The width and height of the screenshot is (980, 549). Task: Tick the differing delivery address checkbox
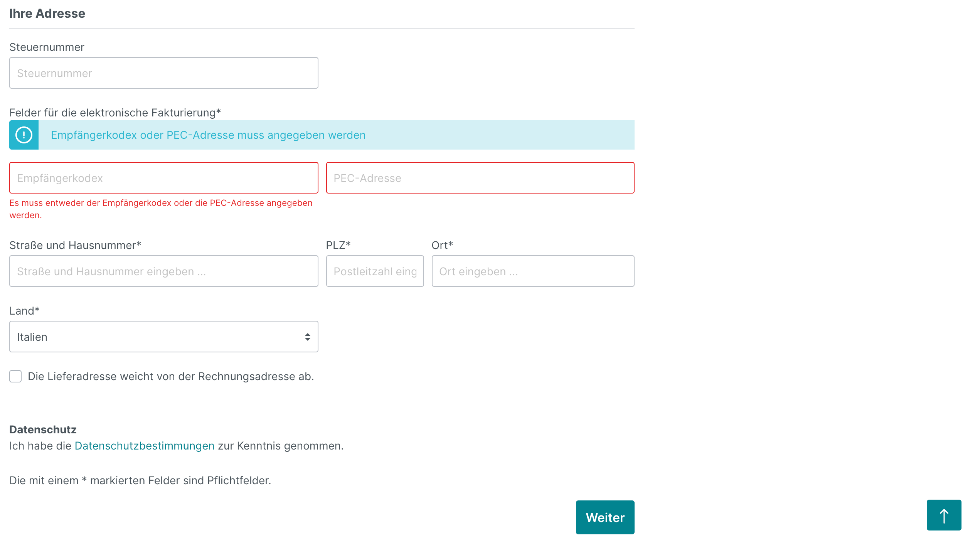tap(15, 376)
